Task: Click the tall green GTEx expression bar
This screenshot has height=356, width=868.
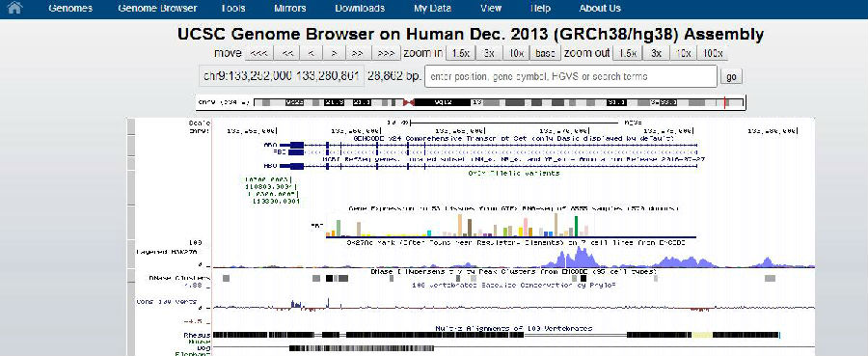Action: click(577, 226)
